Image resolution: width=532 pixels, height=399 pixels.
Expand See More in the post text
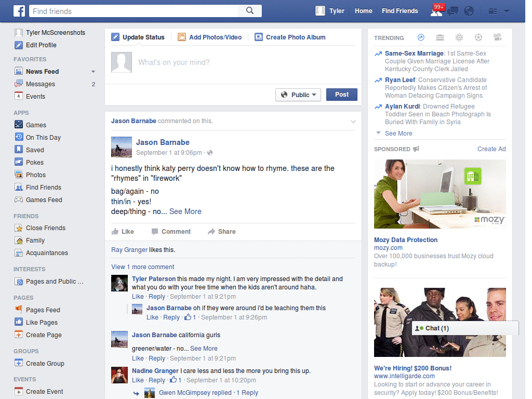[185, 211]
